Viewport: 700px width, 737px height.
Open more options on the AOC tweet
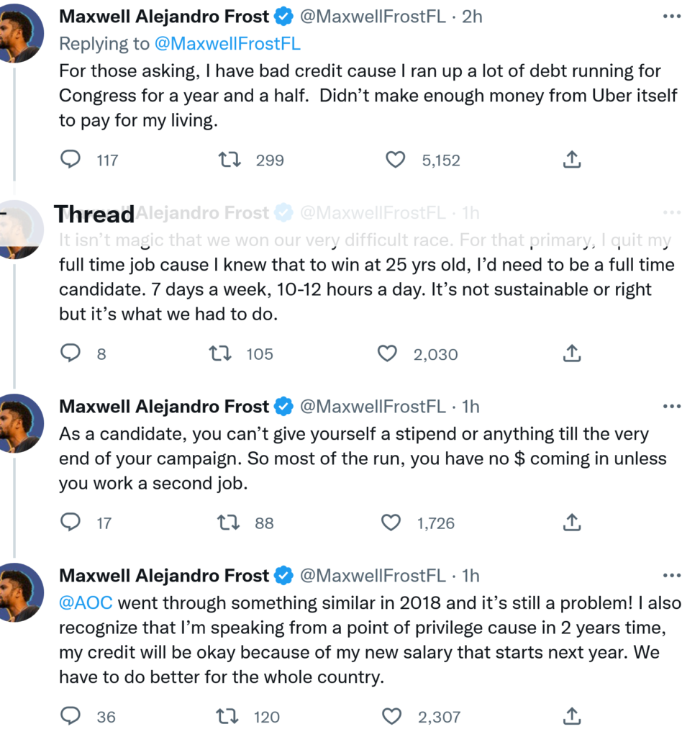tap(671, 576)
